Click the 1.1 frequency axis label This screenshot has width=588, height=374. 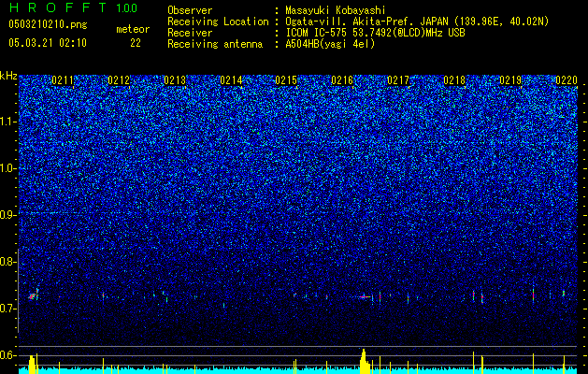(7, 122)
